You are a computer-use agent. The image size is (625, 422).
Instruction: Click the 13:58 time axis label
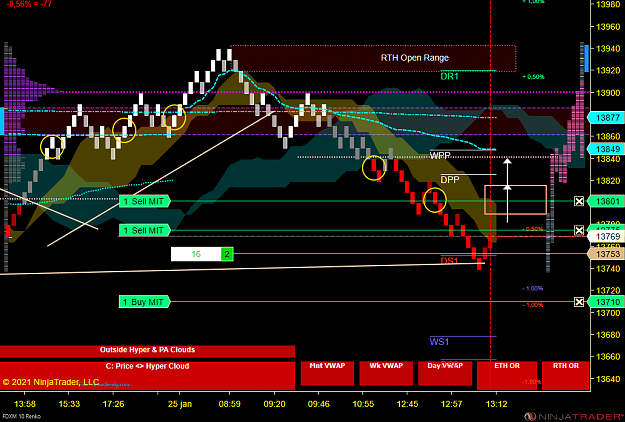click(x=25, y=404)
